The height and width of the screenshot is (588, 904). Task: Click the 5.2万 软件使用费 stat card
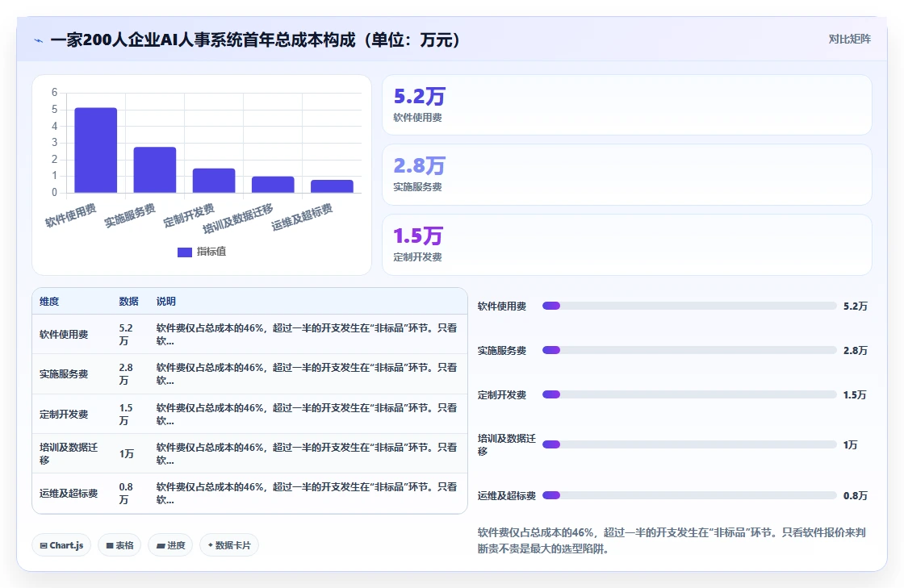click(x=626, y=105)
